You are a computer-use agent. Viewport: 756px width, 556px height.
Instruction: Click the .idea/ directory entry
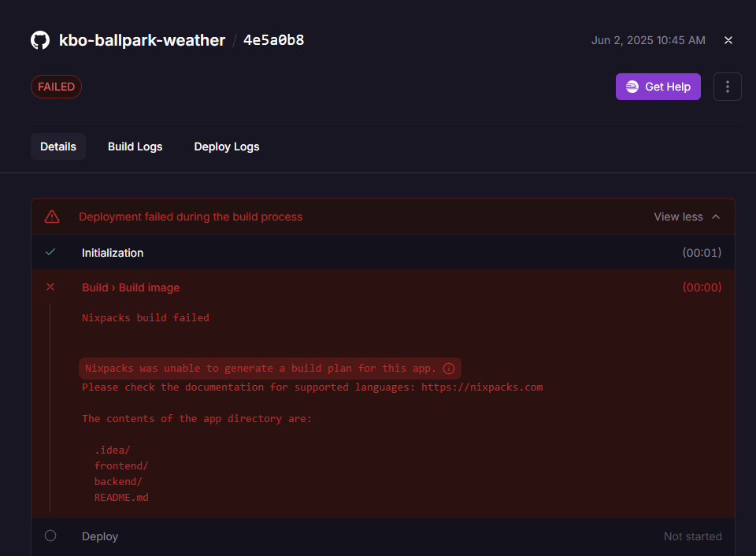pos(113,450)
